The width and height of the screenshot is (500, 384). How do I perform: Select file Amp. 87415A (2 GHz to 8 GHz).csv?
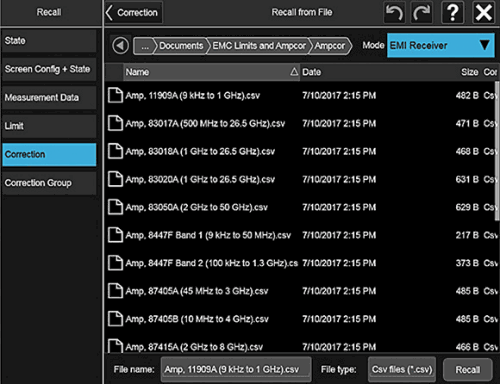[x=194, y=347]
